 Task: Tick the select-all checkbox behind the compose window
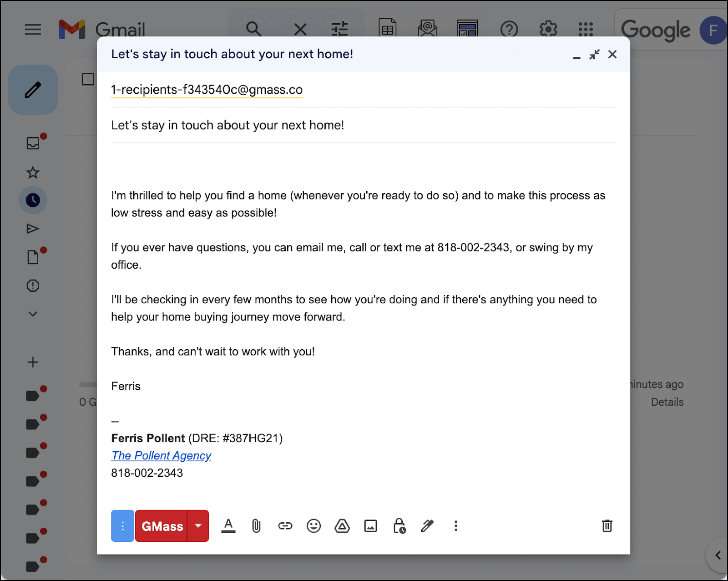click(88, 79)
